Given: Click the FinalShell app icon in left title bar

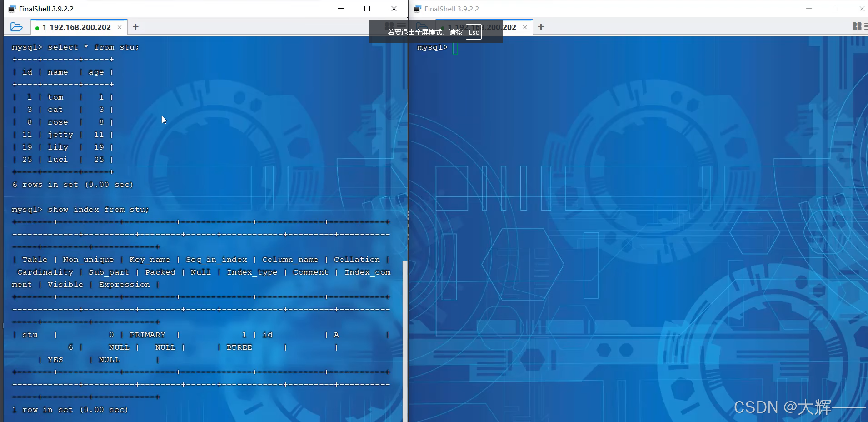Looking at the screenshot, I should 12,9.
